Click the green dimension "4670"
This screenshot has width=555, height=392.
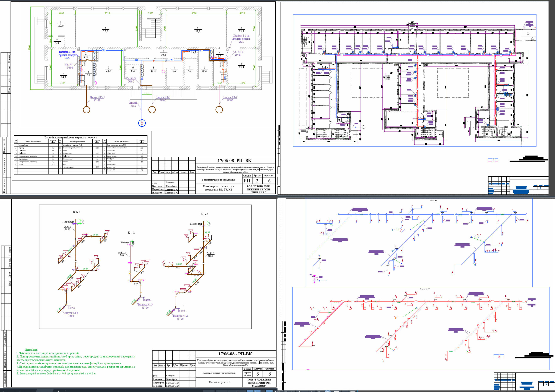[x=242, y=13]
